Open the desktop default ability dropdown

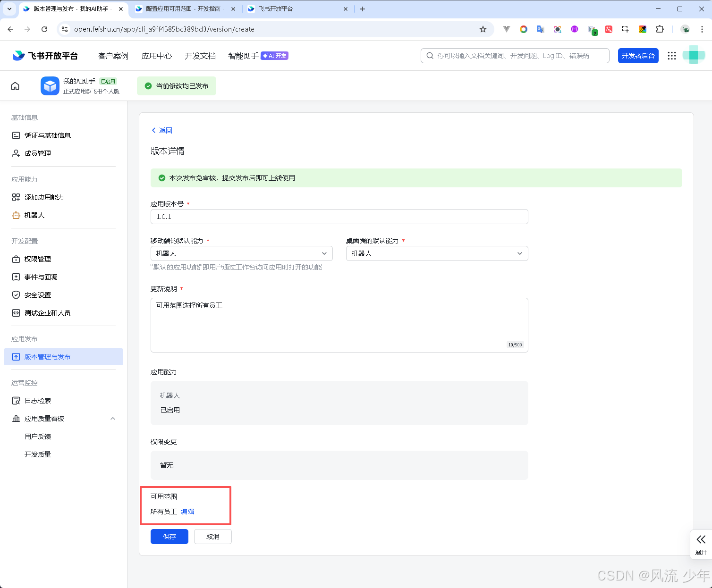coord(437,253)
